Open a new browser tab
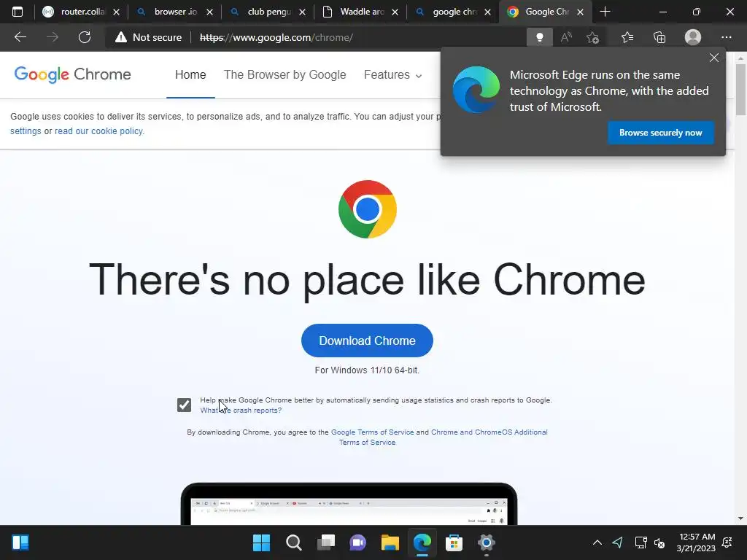 point(605,12)
